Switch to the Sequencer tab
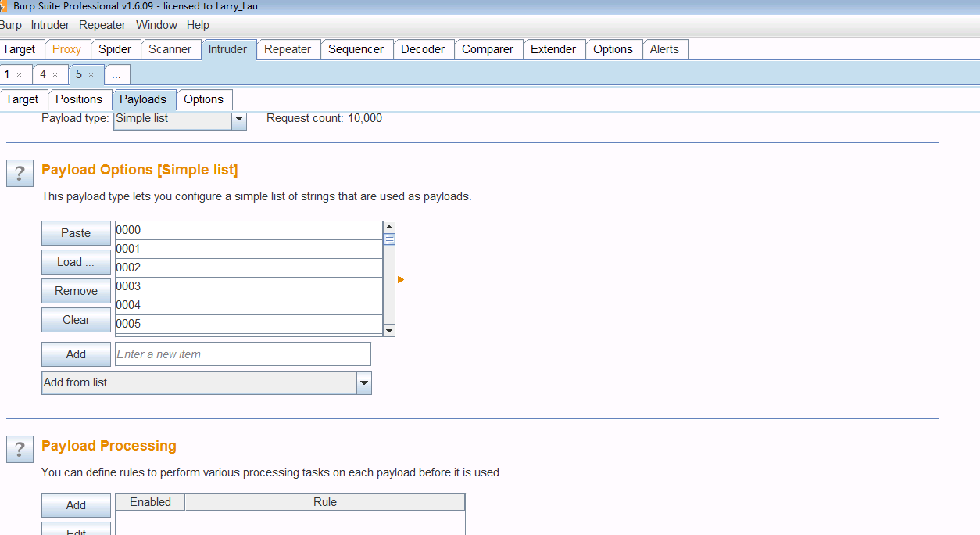 pyautogui.click(x=356, y=49)
